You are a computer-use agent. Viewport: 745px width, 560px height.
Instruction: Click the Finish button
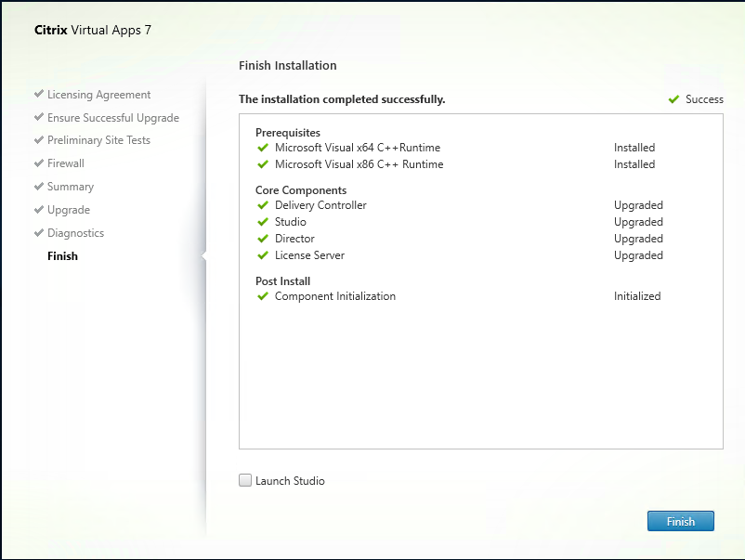(680, 521)
